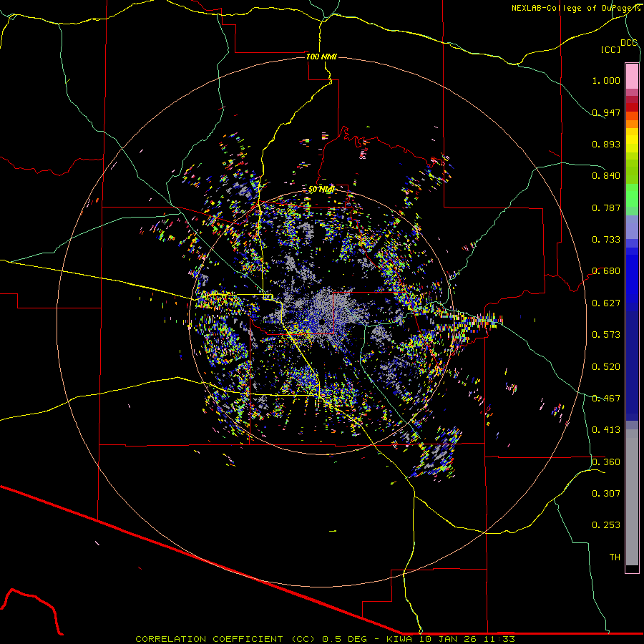Click the NEXLAB-College of DuPage title text
The height and width of the screenshot is (644, 644).
pos(575,8)
